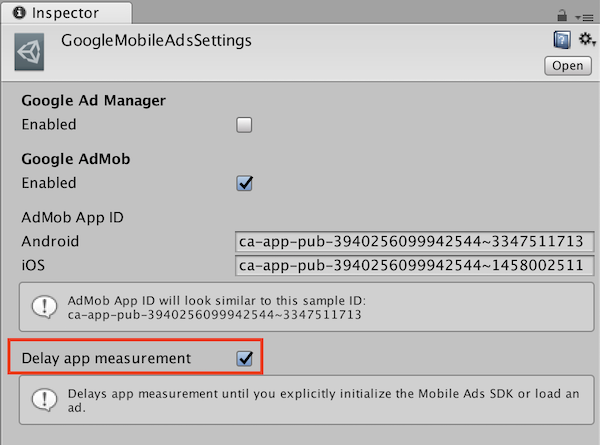The image size is (600, 445).
Task: Click the iOS AdMob App ID field
Action: [x=414, y=265]
